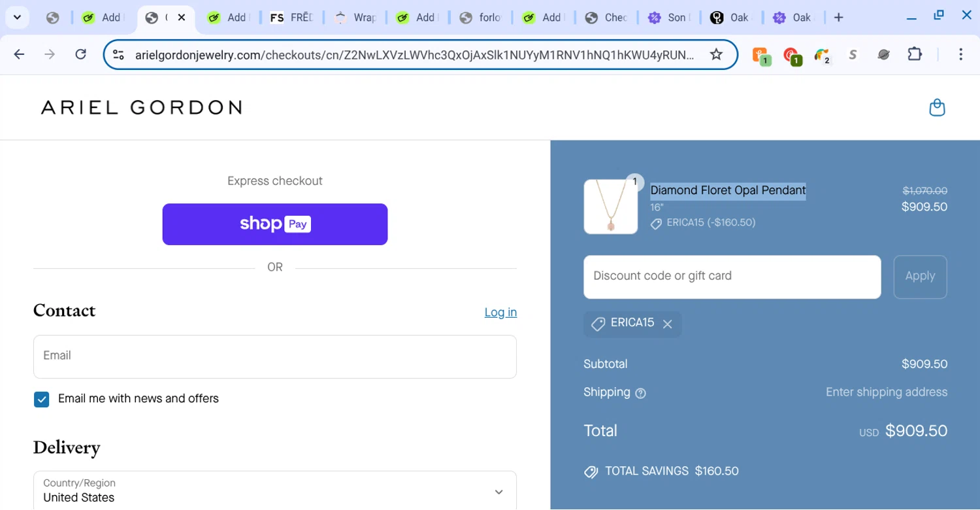Screen dimensions: 980x510
Task: Click the Subtotal label
Action: click(605, 364)
